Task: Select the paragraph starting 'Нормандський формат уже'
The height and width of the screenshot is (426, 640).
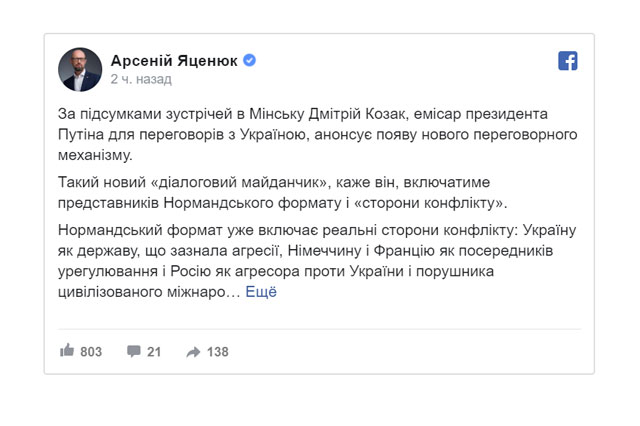Action: tap(317, 261)
